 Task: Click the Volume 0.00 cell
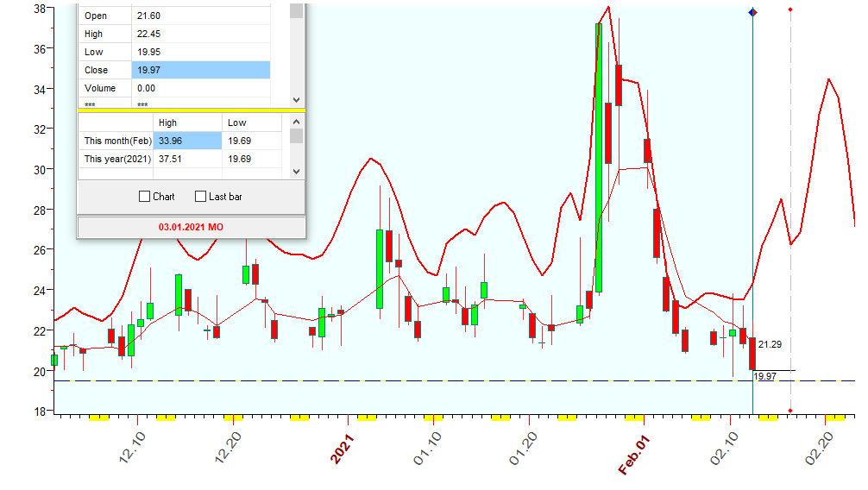(x=200, y=88)
